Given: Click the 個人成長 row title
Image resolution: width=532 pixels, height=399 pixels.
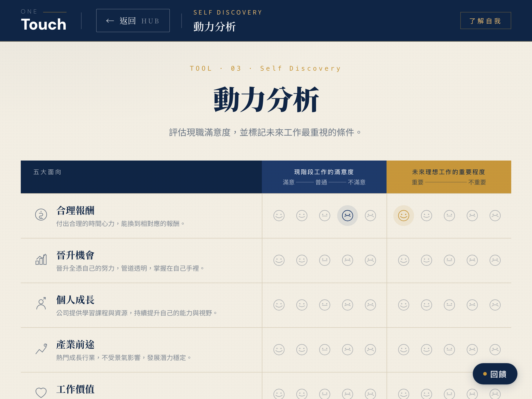Looking at the screenshot, I should click(75, 300).
